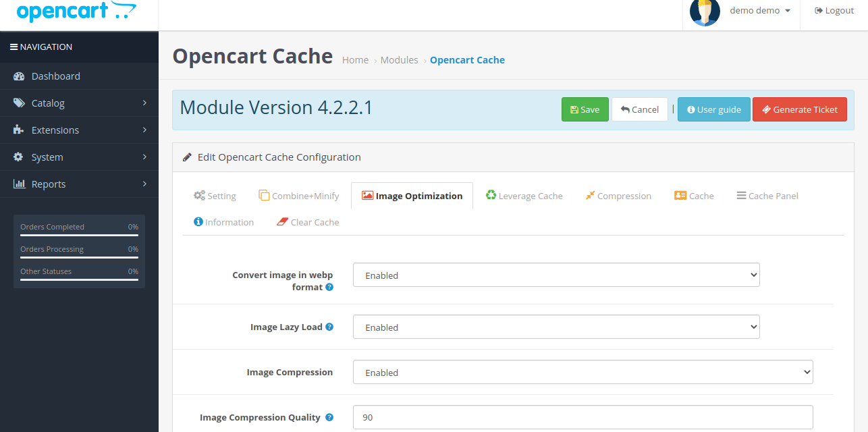Select the Setting gear tab icon
This screenshot has width=868, height=432.
pos(198,195)
